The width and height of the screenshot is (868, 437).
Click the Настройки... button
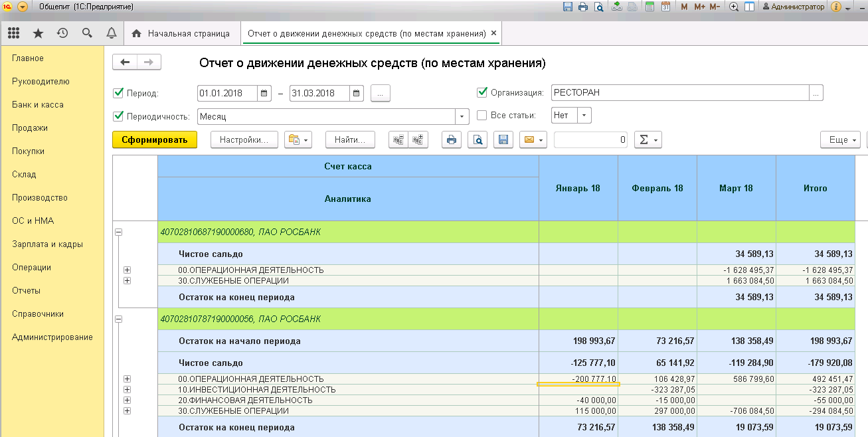(x=244, y=140)
